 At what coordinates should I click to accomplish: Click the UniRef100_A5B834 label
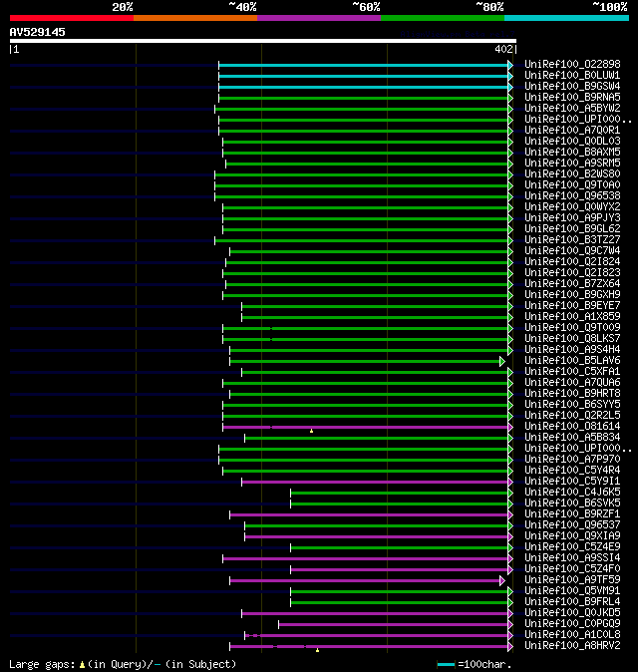(x=572, y=437)
